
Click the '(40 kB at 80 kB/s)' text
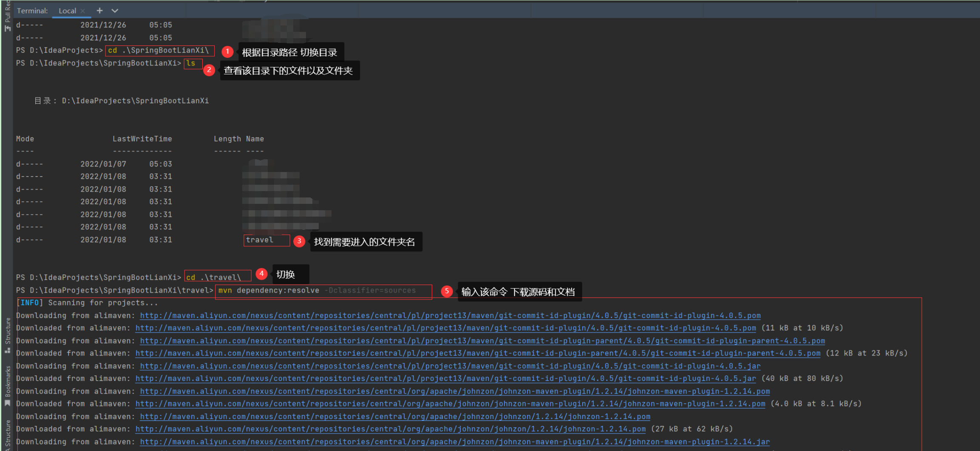click(x=802, y=378)
